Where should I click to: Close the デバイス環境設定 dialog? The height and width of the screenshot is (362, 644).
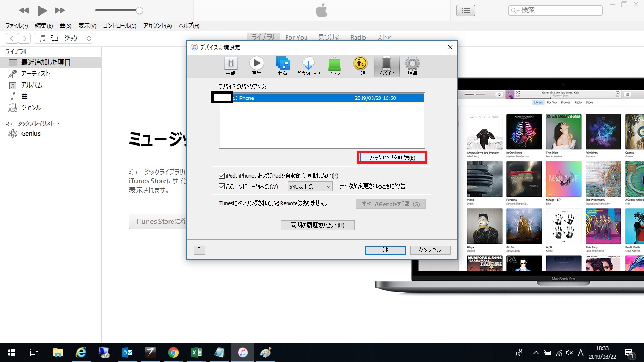[450, 47]
